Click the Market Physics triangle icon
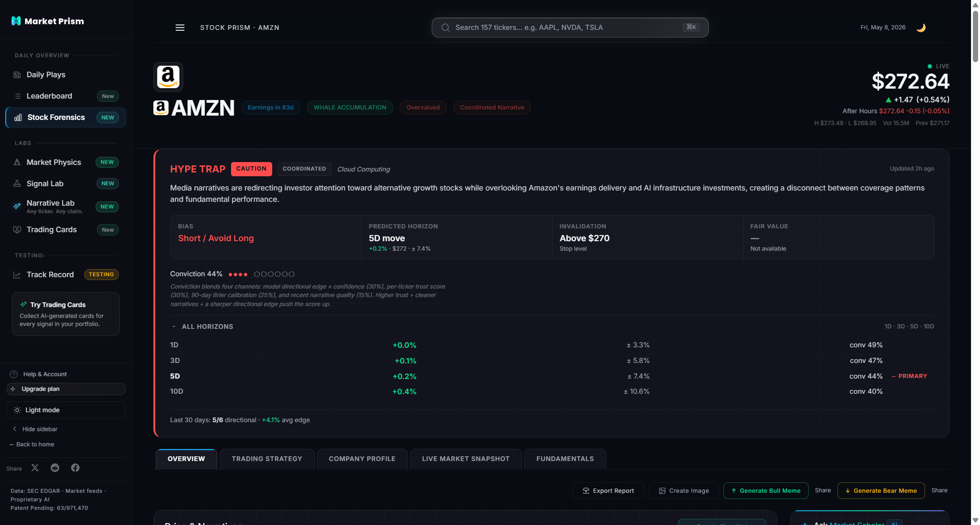Image resolution: width=980 pixels, height=525 pixels. point(17,162)
